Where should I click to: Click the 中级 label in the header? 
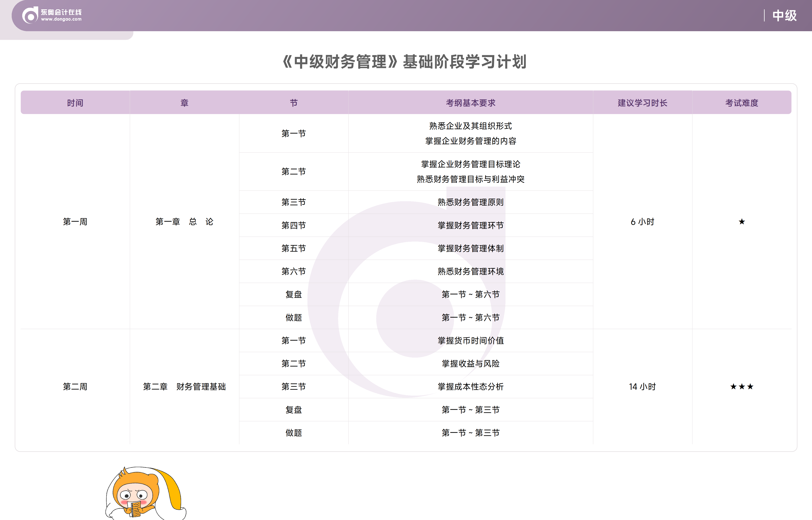[784, 16]
